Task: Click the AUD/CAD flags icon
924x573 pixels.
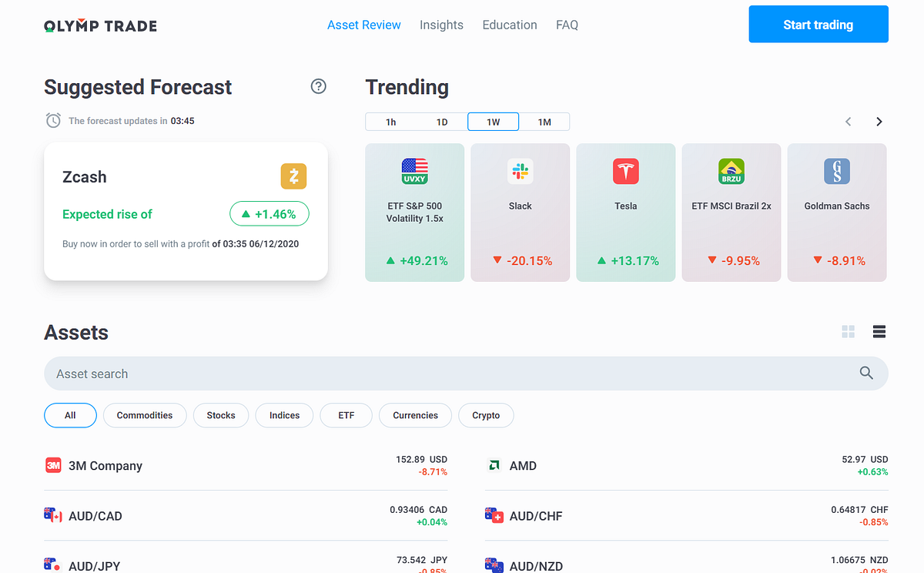Action: click(53, 515)
